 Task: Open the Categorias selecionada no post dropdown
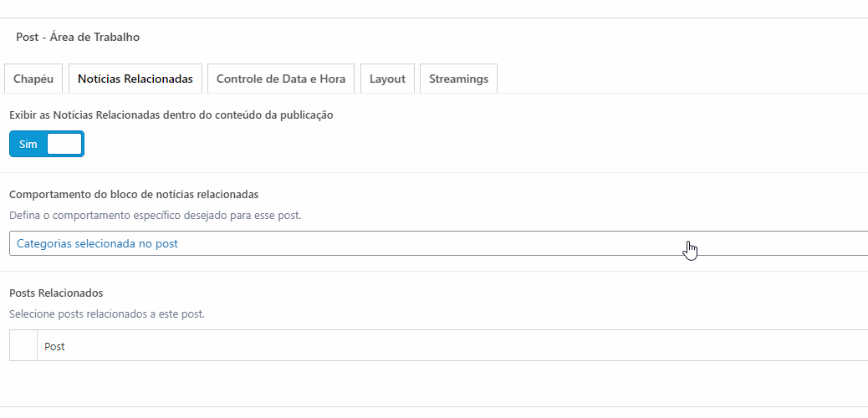(438, 243)
